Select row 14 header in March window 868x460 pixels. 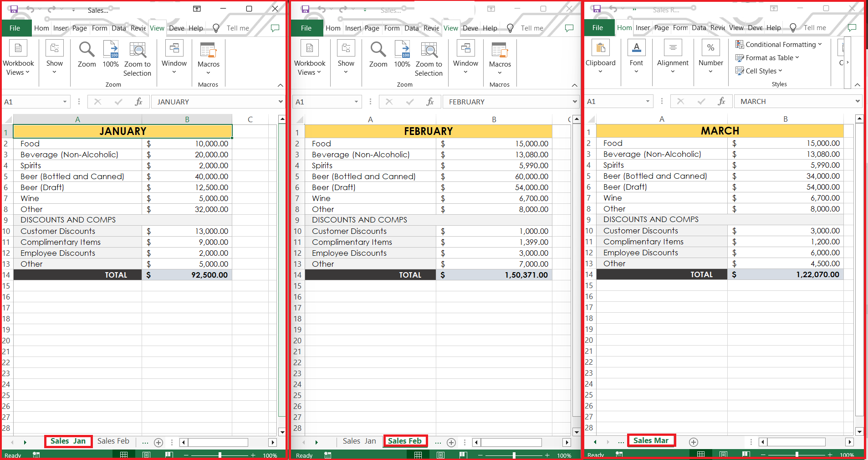pyautogui.click(x=590, y=274)
